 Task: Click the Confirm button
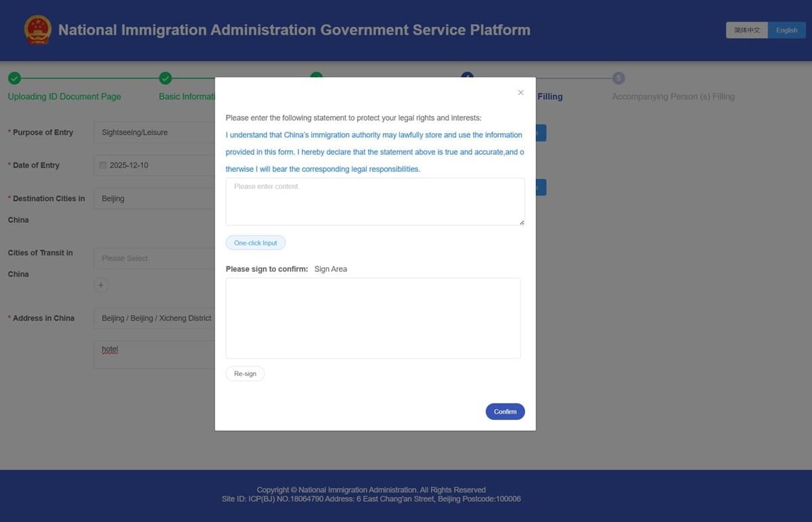[505, 410]
